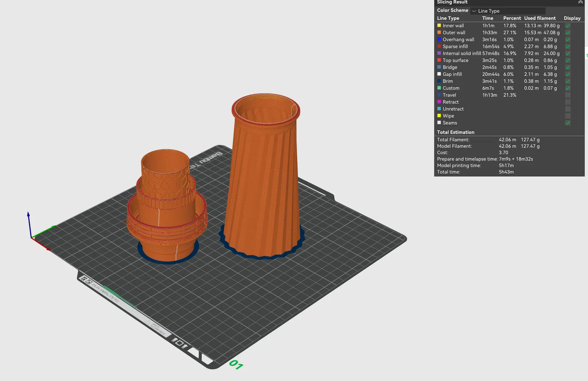Viewport: 588px width, 381px height.
Task: Click the yellow Wipe color swatch
Action: click(x=439, y=116)
